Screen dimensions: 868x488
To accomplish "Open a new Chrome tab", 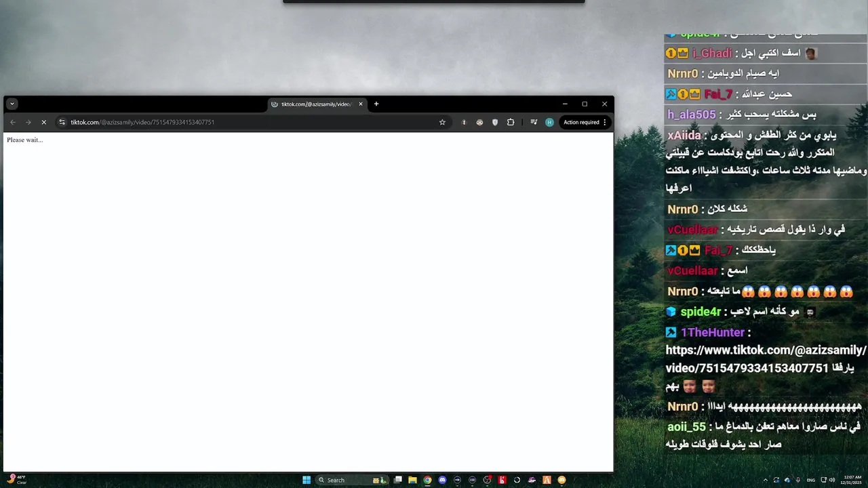I will coord(376,104).
